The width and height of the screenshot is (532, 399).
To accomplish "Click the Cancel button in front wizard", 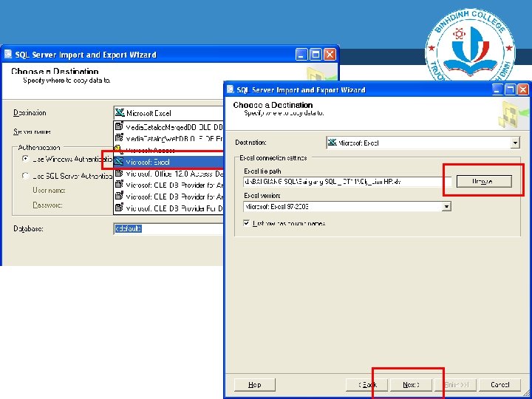I will (x=500, y=385).
